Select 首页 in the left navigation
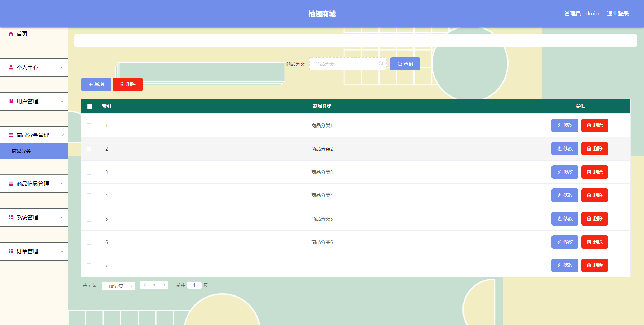Viewport: 644px width, 325px height. click(x=22, y=34)
